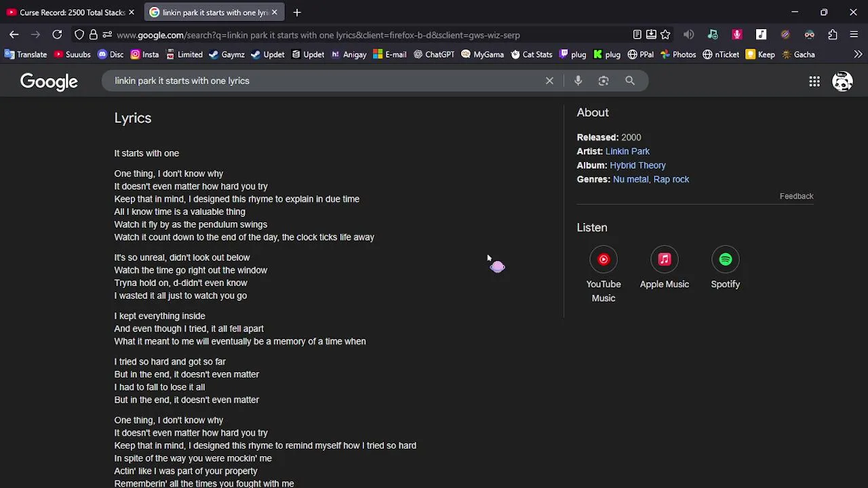Open the pink microphone extension
Viewport: 868px width, 488px height.
coord(737,35)
